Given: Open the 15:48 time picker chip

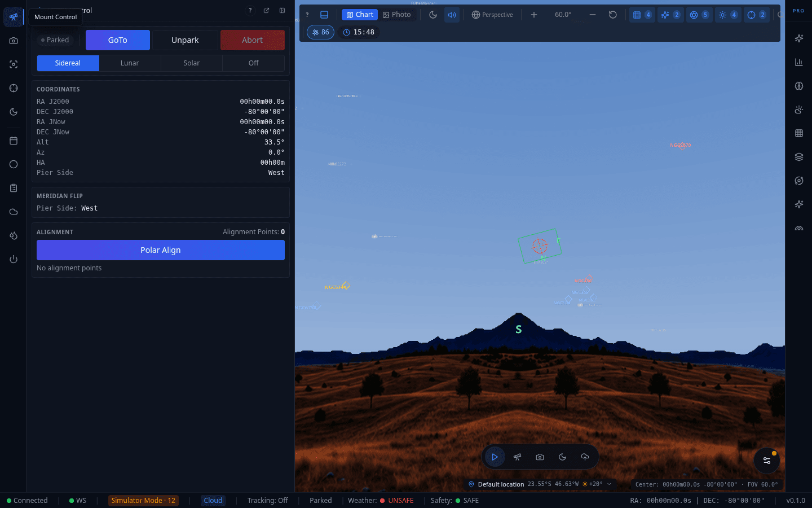Looking at the screenshot, I should click(x=359, y=32).
